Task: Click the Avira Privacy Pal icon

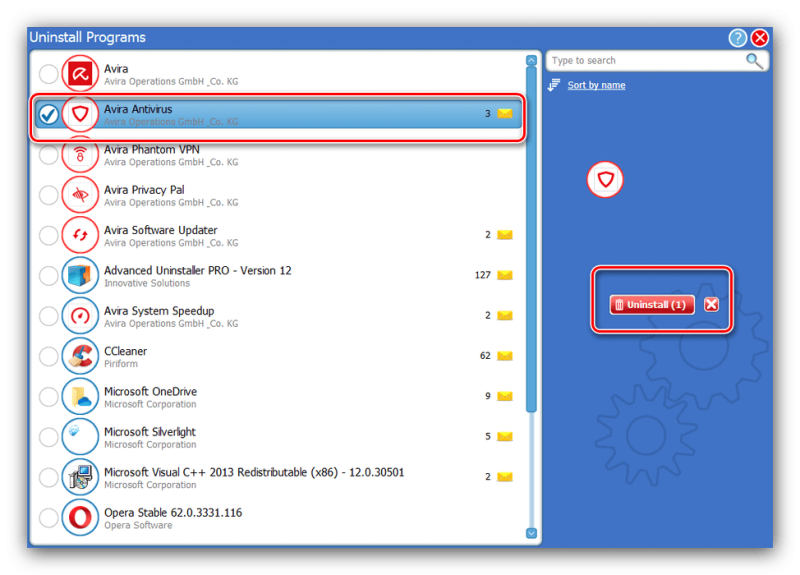Action: (x=80, y=195)
